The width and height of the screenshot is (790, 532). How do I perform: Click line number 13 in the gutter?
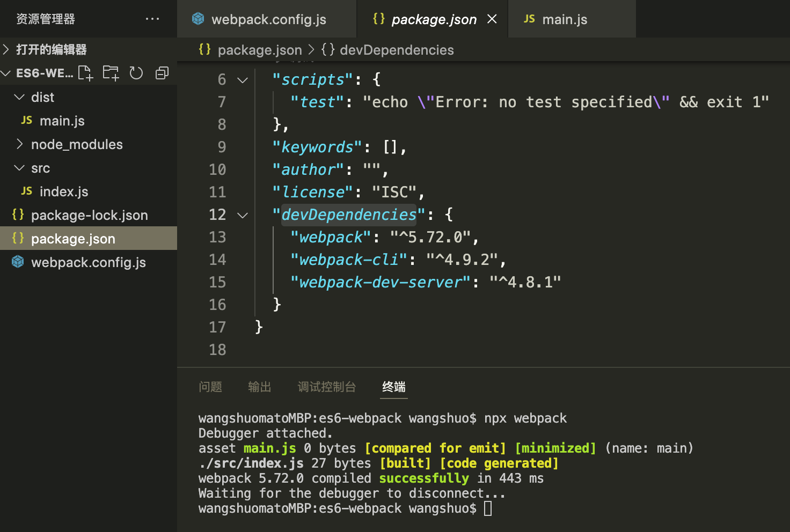[217, 237]
